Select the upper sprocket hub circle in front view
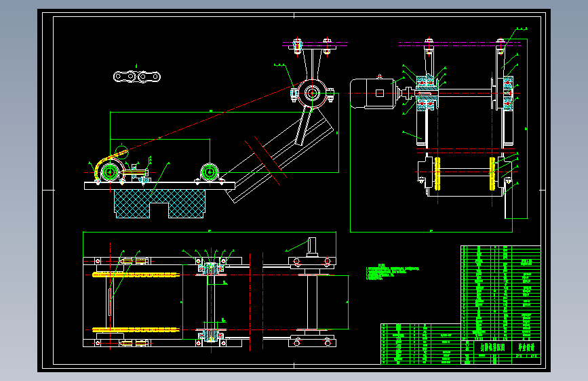588x381 pixels. pos(312,93)
